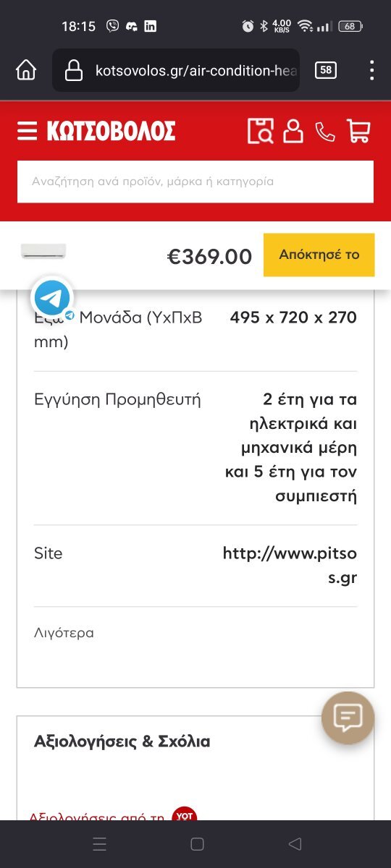Image resolution: width=391 pixels, height=868 pixels.
Task: Tap the Android back navigation button
Action: pyautogui.click(x=294, y=844)
